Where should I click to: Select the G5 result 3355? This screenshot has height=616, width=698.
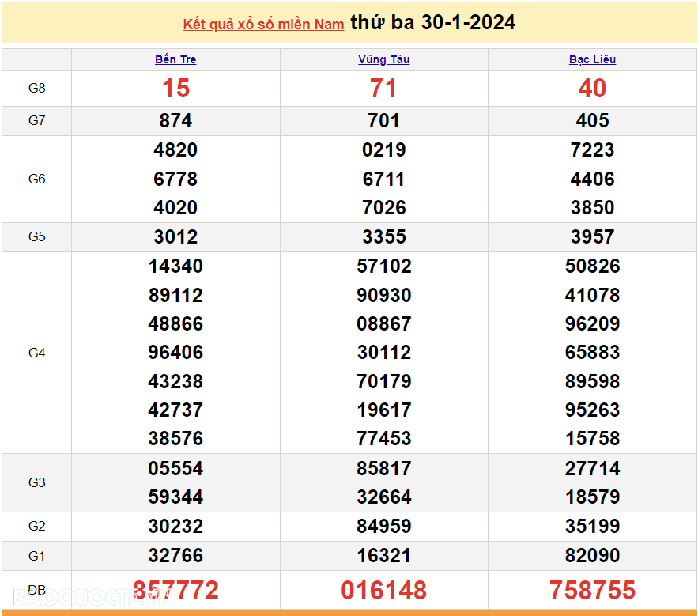[383, 237]
